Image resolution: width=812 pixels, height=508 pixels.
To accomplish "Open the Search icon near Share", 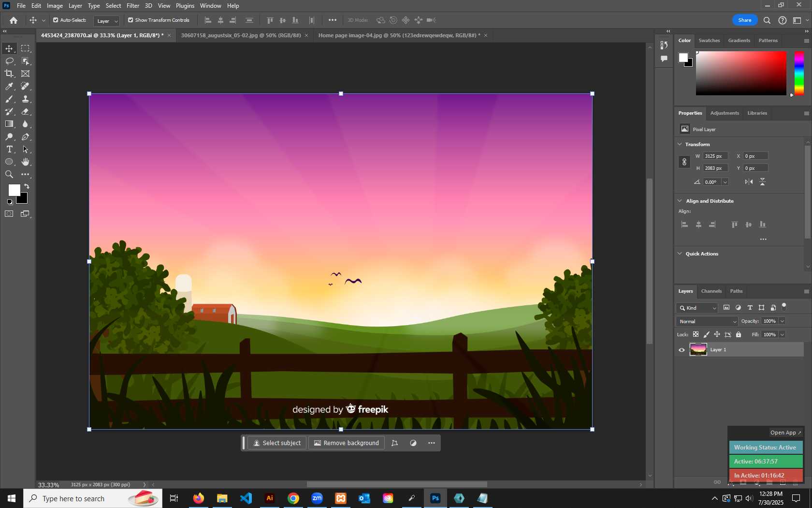I will coord(767,20).
